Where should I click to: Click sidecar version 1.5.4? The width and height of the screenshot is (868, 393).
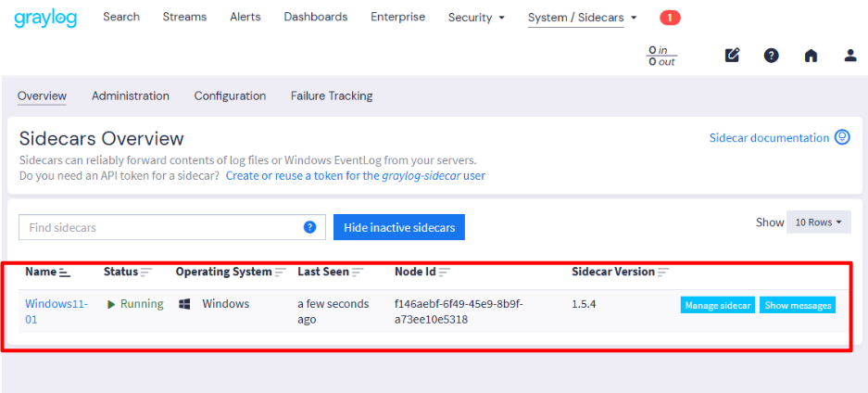tap(584, 304)
